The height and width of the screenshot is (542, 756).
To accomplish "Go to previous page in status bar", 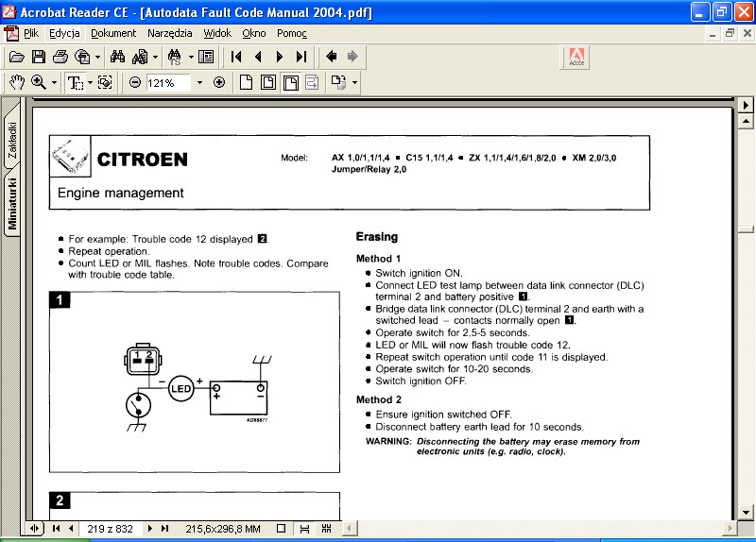I will 72,529.
